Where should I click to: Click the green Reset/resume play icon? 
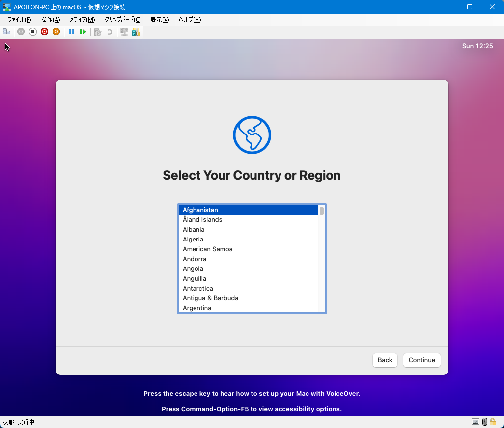click(x=83, y=32)
